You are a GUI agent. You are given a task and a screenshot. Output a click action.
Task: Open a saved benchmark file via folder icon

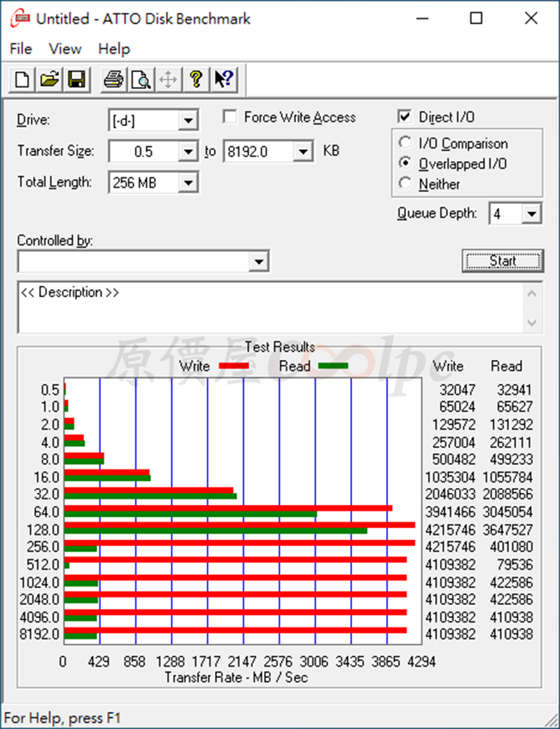[x=49, y=80]
